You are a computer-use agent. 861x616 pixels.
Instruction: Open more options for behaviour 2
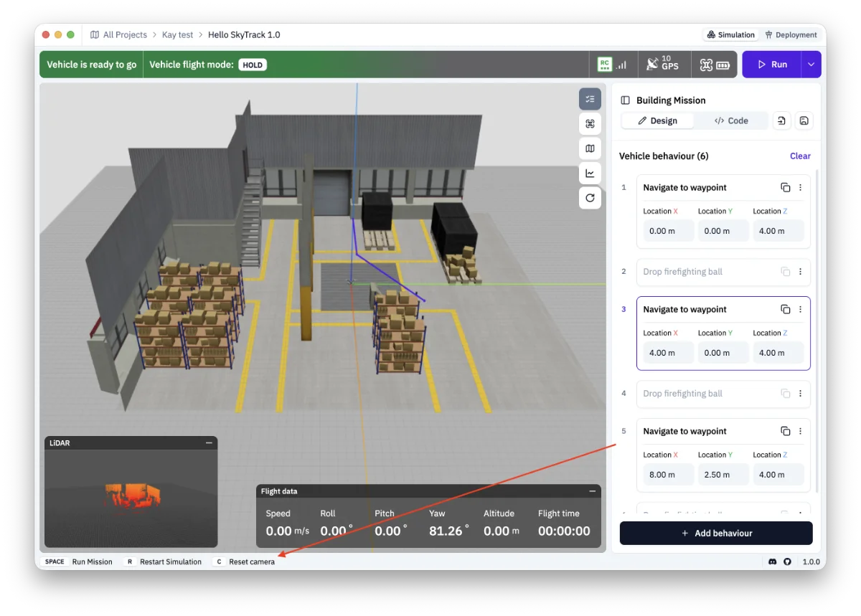click(800, 272)
